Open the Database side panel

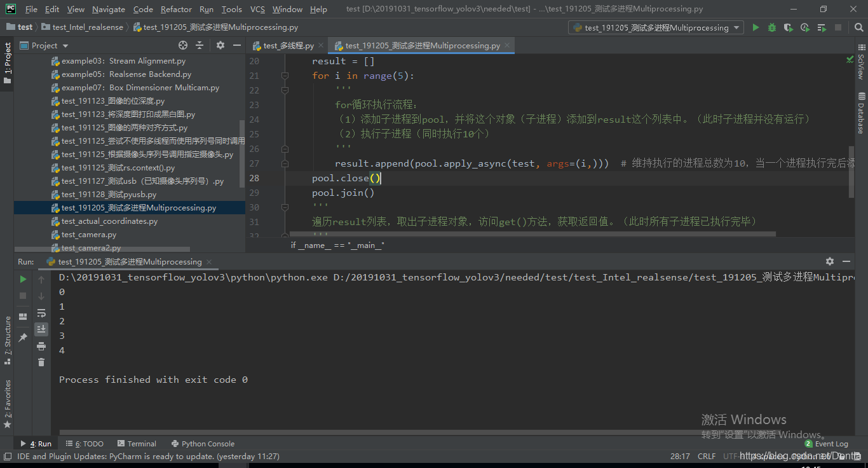coord(861,113)
